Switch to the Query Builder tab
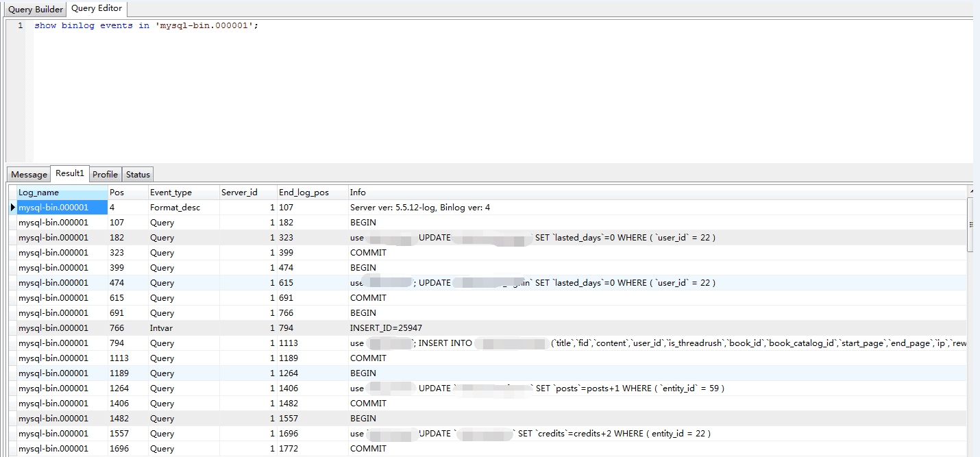This screenshot has width=980, height=457. pos(36,10)
